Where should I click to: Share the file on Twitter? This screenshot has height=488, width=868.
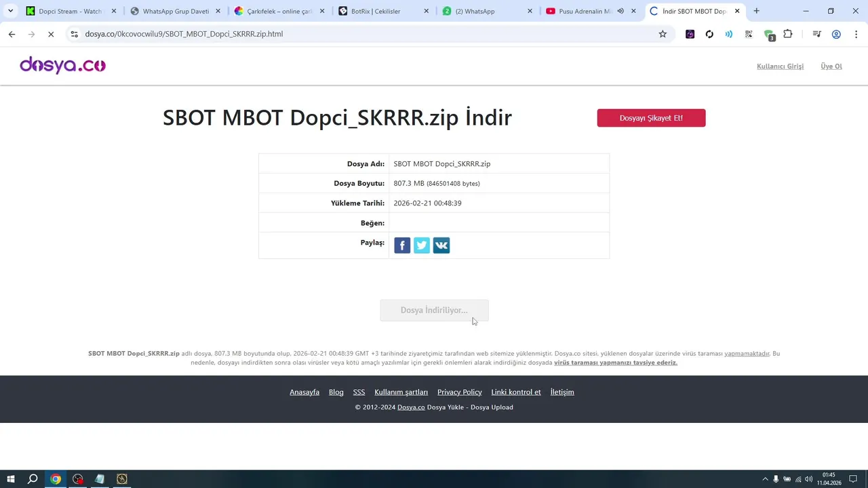tap(422, 245)
